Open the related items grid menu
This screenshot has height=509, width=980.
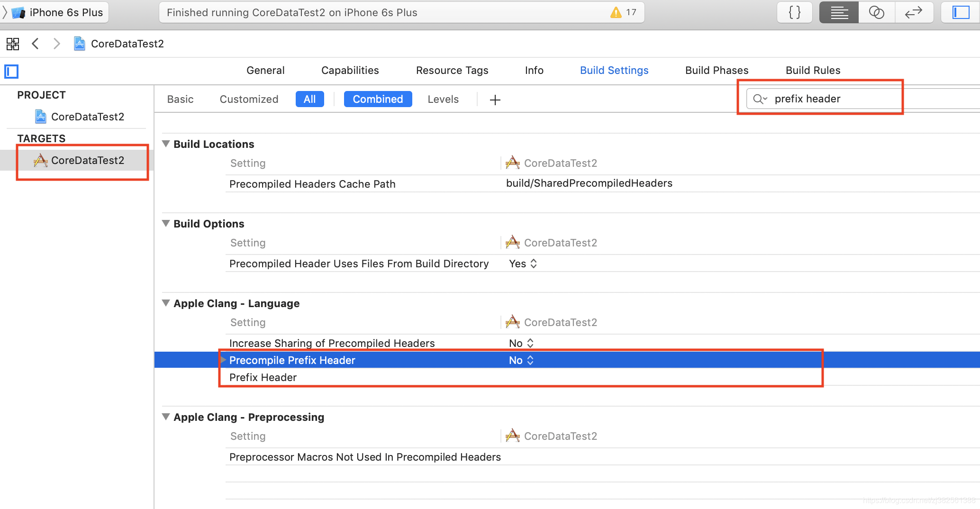tap(13, 44)
